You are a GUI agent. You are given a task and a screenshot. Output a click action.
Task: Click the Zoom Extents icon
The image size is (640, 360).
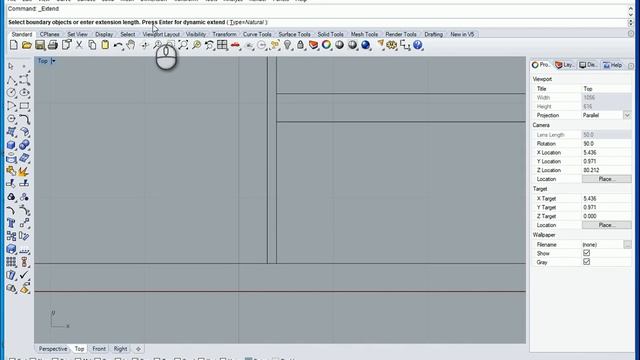click(183, 45)
